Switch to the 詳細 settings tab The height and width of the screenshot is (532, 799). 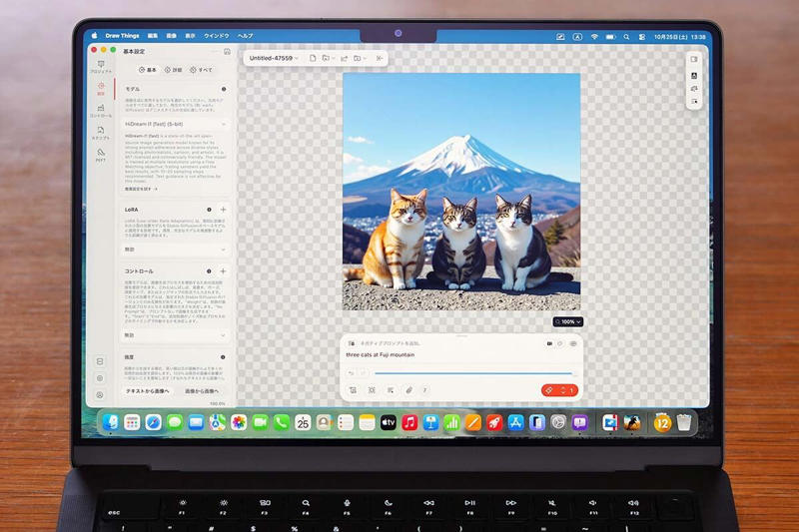[173, 70]
